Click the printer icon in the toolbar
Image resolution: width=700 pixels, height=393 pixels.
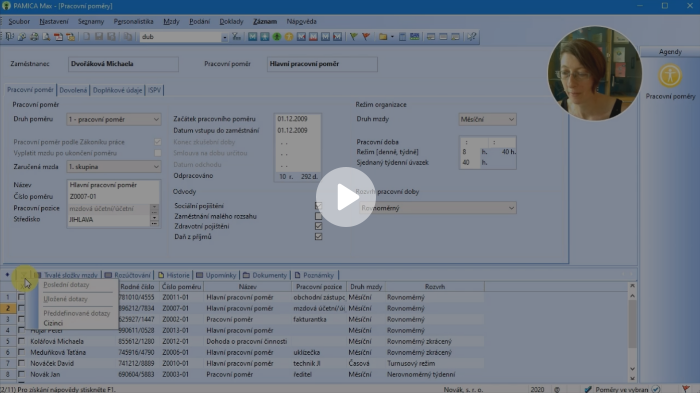pyautogui.click(x=34, y=37)
